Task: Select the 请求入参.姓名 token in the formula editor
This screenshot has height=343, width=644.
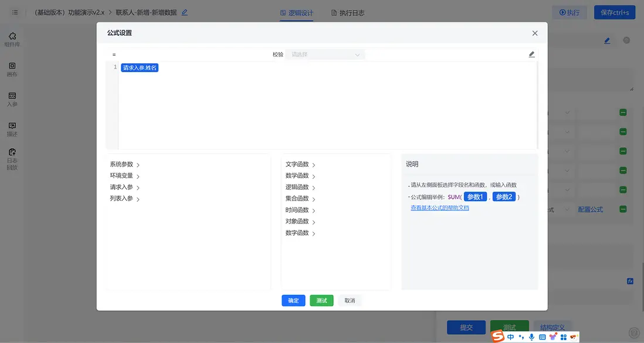Action: tap(140, 68)
